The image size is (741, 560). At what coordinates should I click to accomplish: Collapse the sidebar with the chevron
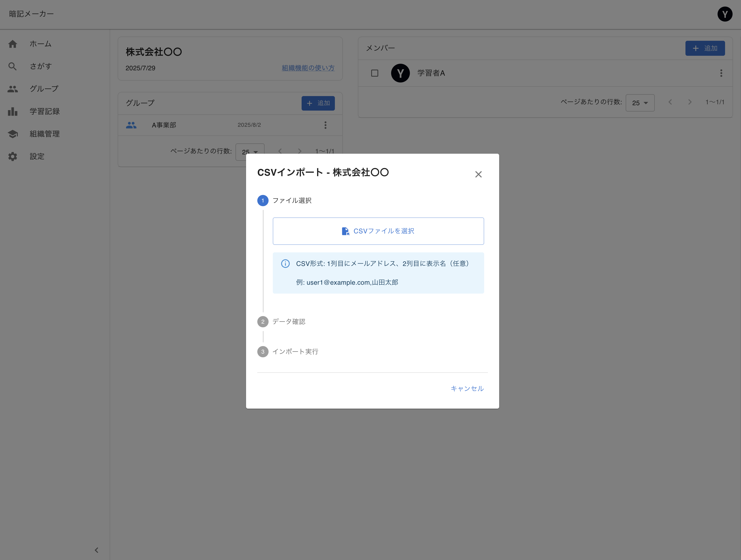97,550
